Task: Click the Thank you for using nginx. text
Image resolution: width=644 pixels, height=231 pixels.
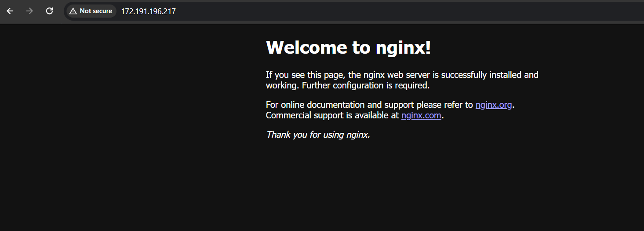Action: pyautogui.click(x=318, y=135)
